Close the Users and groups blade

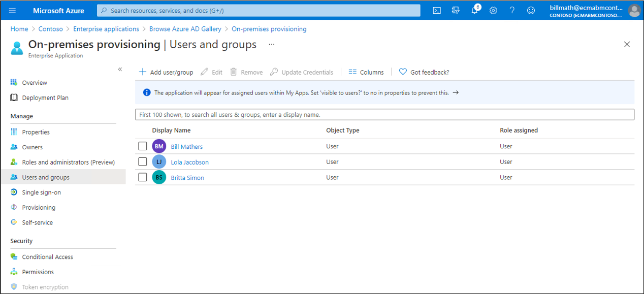627,45
